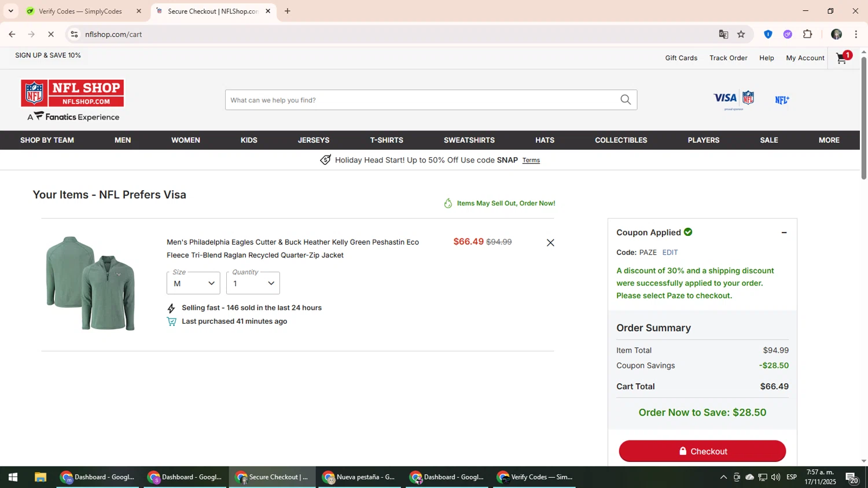The width and height of the screenshot is (868, 488).
Task: Open the MEN menu
Action: 123,140
